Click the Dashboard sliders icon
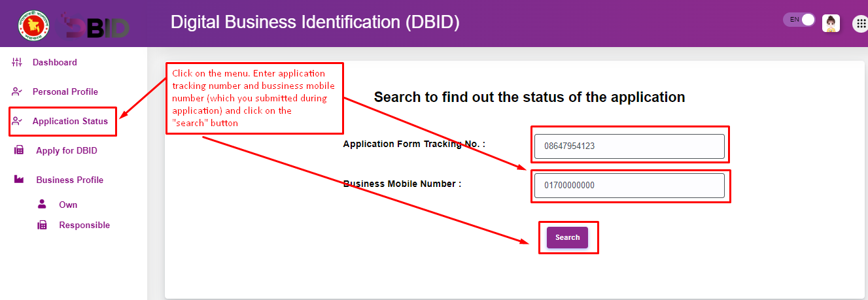 pyautogui.click(x=17, y=62)
